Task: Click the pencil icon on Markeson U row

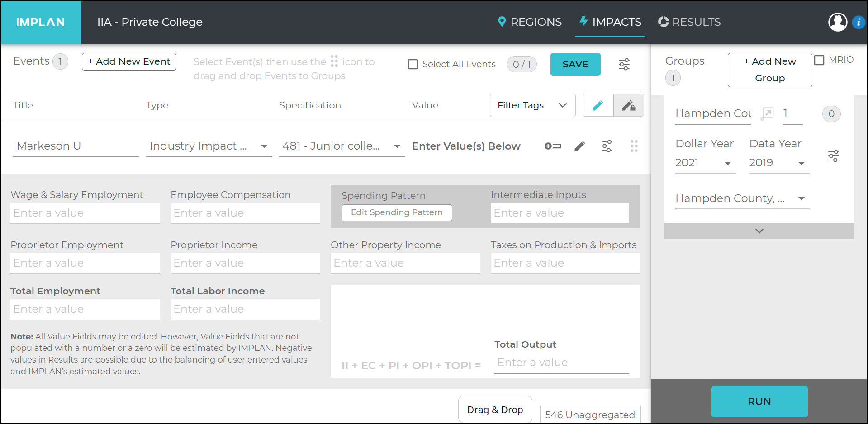Action: [579, 146]
